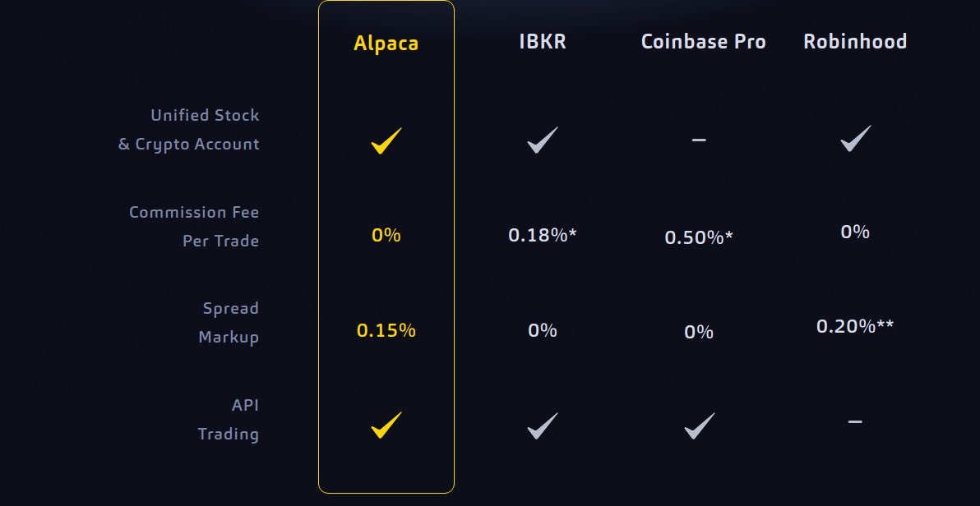Select the Robinhood column header

coord(855,41)
